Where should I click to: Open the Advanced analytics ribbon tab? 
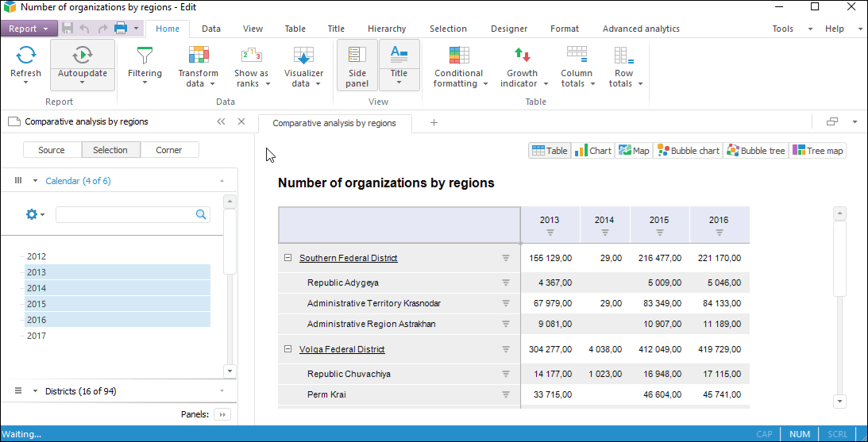coord(640,29)
